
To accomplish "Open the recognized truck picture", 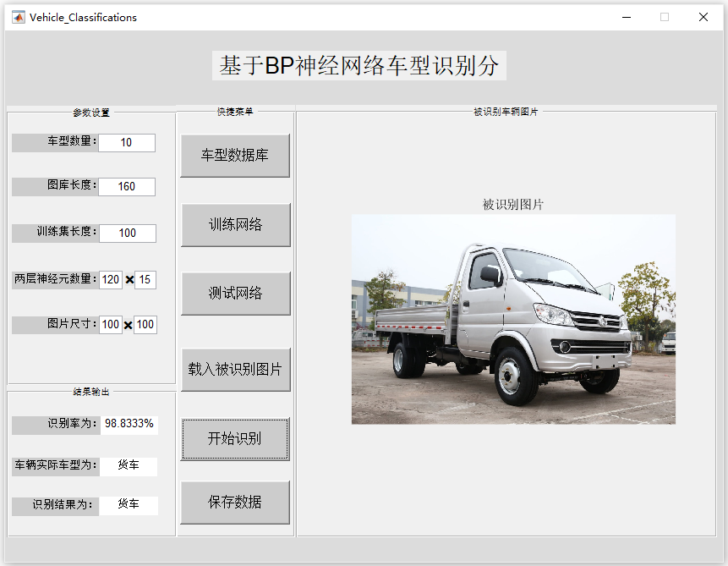I will click(513, 319).
